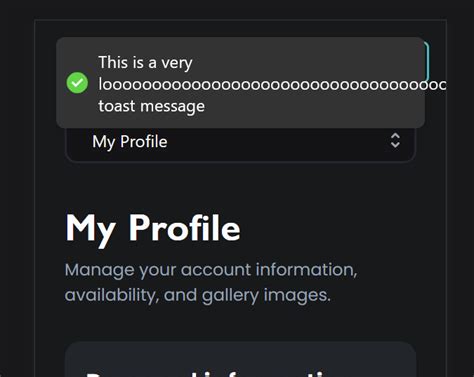The image size is (474, 377).
Task: Open the My Profile section dropdown
Action: coord(241,144)
